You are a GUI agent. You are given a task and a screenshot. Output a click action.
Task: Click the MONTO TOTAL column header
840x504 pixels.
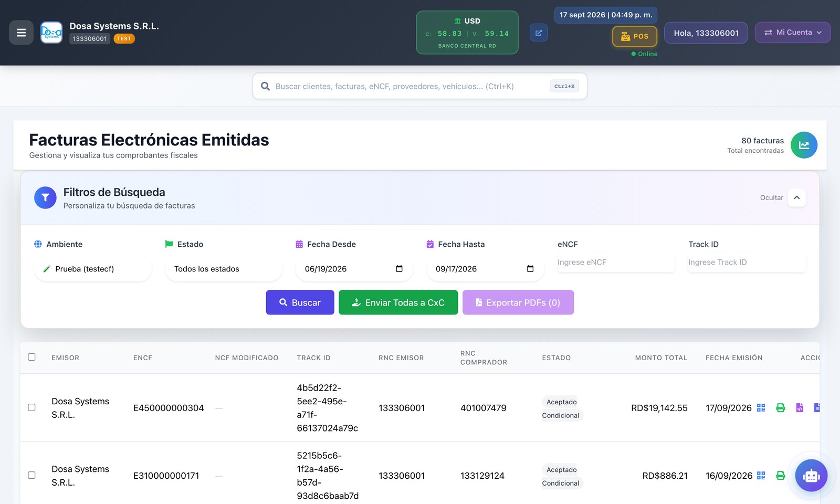(x=661, y=358)
